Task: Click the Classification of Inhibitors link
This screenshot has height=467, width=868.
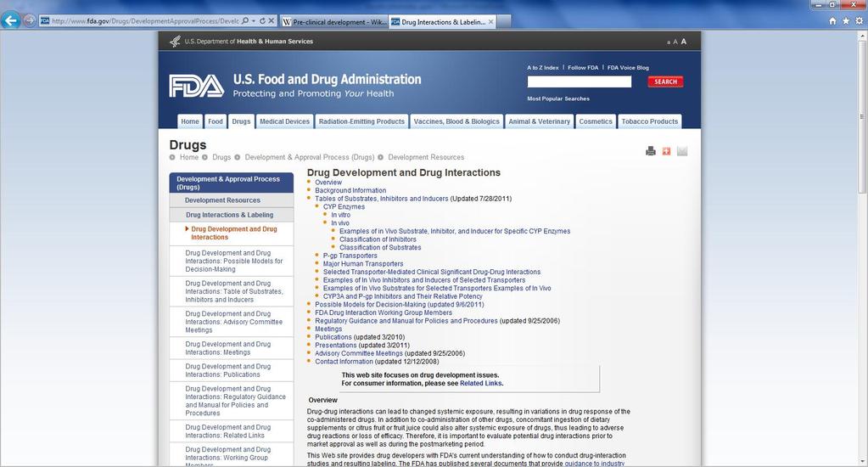Action: 378,239
